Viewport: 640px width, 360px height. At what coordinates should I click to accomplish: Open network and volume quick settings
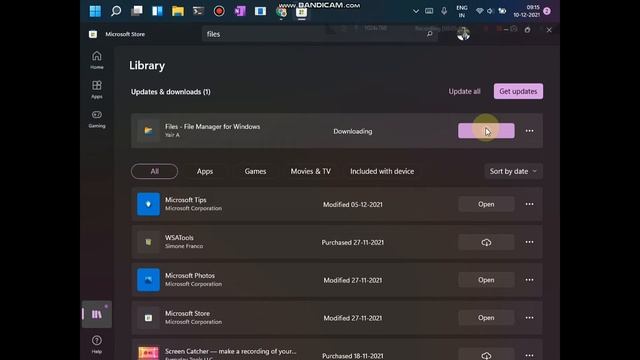point(491,11)
